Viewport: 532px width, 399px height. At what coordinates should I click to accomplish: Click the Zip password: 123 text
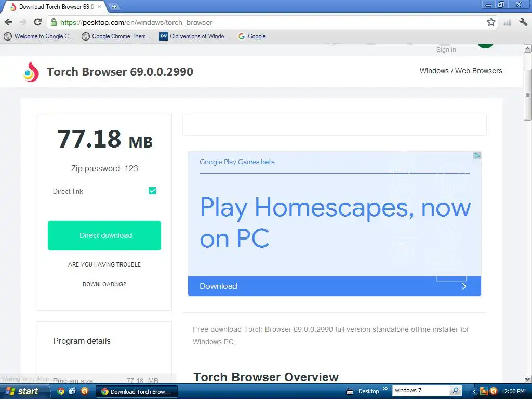pyautogui.click(x=104, y=169)
